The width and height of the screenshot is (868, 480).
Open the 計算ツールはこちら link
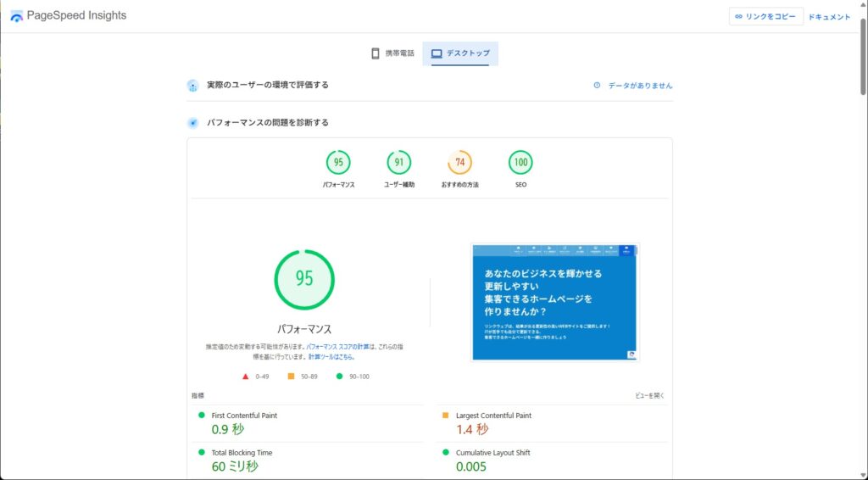click(331, 357)
